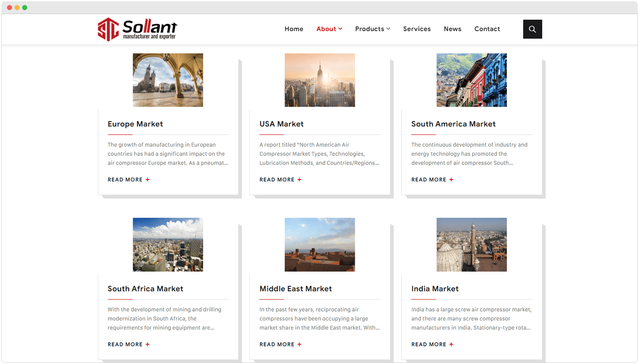Screen dimensions: 639x364
Task: Open the USA Market heading
Action: click(282, 124)
